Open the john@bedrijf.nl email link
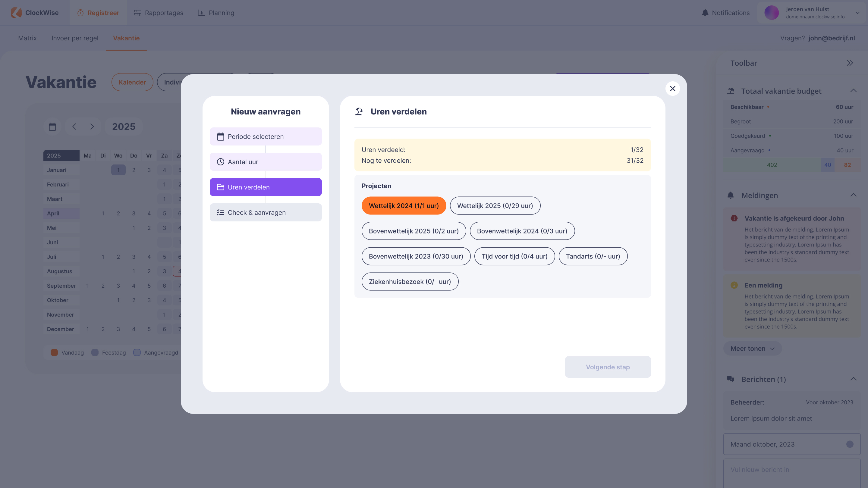Image resolution: width=868 pixels, height=488 pixels. click(831, 38)
